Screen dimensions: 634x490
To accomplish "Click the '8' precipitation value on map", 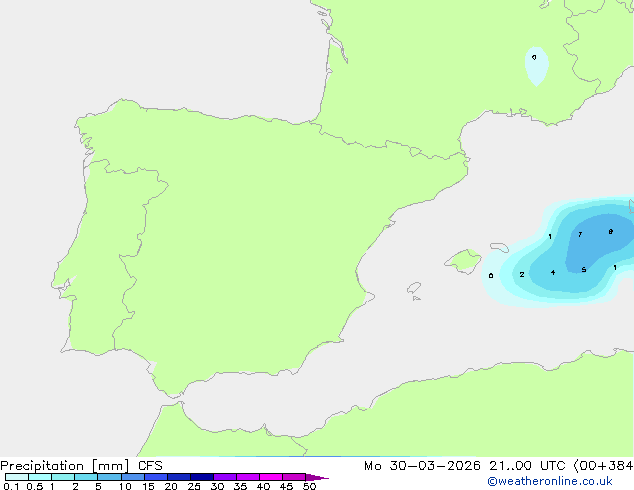I will click(x=611, y=232).
